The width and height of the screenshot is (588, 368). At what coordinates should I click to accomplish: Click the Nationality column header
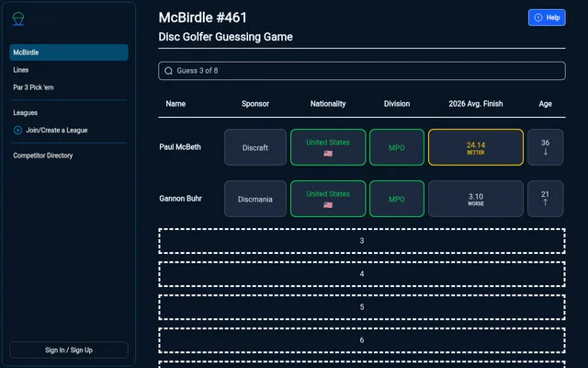[328, 104]
